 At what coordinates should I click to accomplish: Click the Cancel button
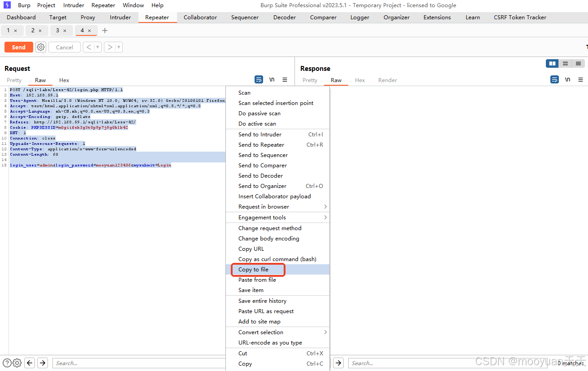(x=65, y=47)
